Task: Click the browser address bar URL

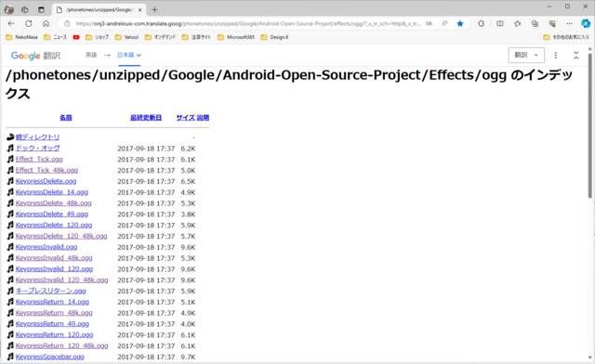Action: [248, 23]
